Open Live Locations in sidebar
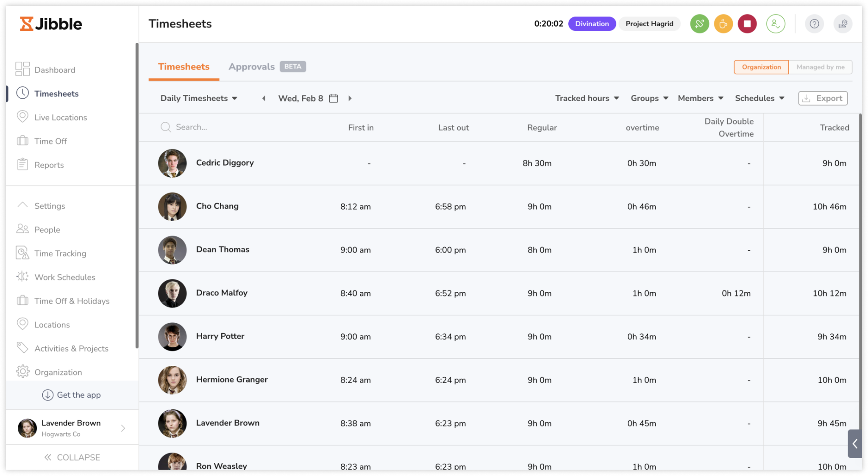 coord(61,117)
